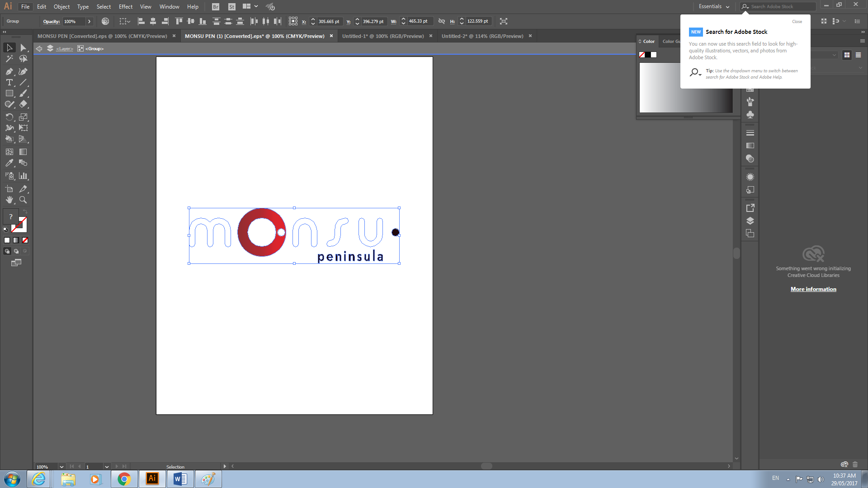Open the Object menu

pyautogui.click(x=61, y=6)
